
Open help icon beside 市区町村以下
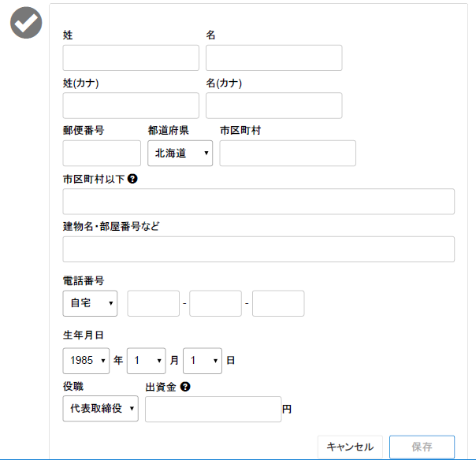pos(132,179)
